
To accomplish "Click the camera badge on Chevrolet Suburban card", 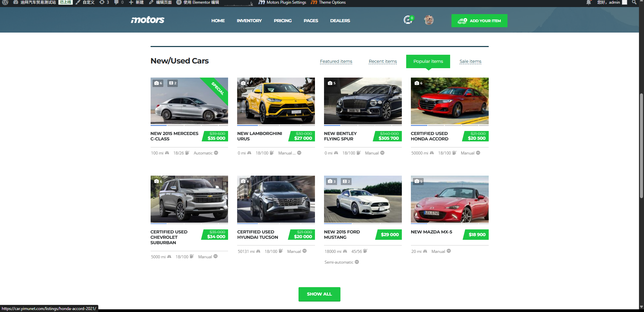I will pos(158,181).
